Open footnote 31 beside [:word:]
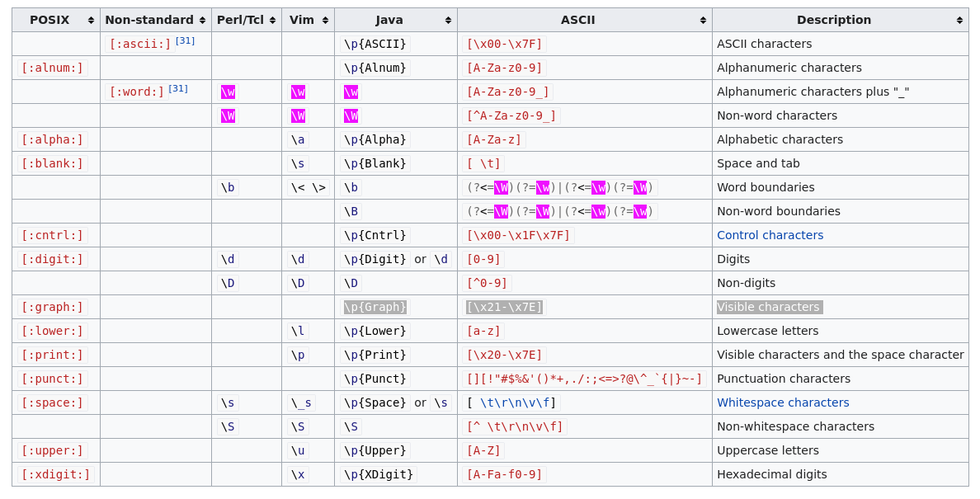This screenshot has height=499, width=980. [178, 89]
